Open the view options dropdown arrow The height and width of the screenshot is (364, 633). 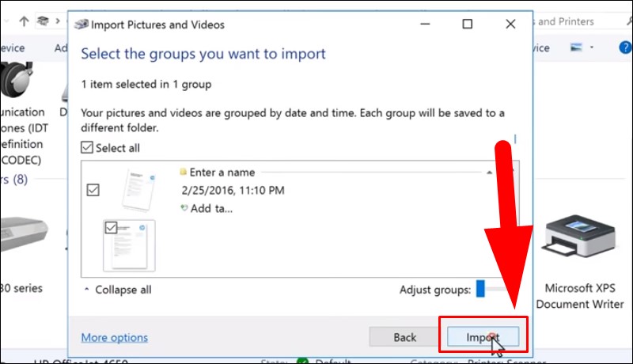592,47
